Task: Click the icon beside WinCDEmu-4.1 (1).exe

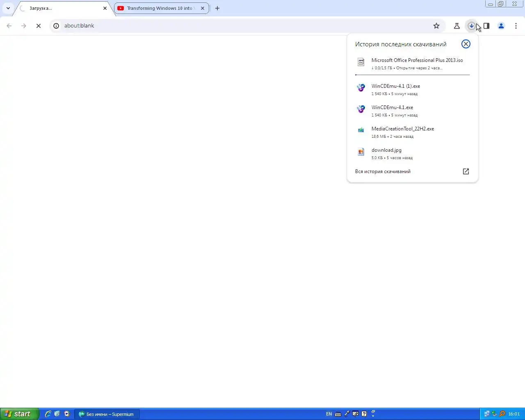Action: coord(361,87)
